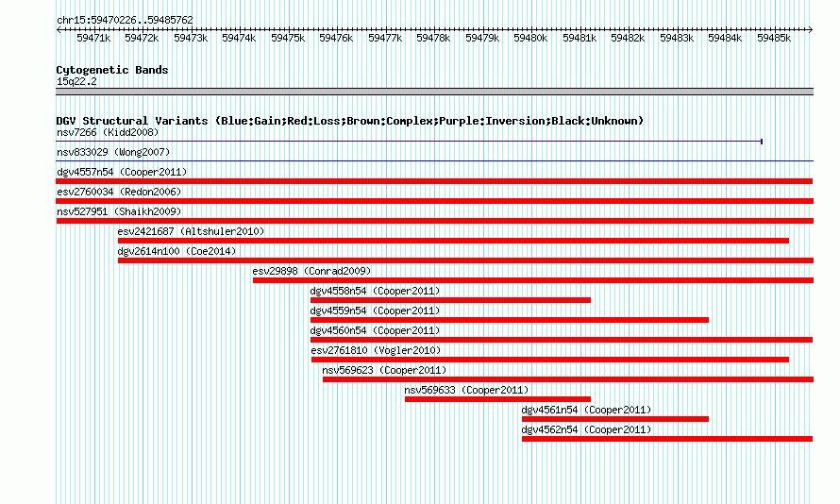Viewport: 840px width, 504px height.
Task: Click the red loss bar of dgv4559n54
Action: coord(510,320)
